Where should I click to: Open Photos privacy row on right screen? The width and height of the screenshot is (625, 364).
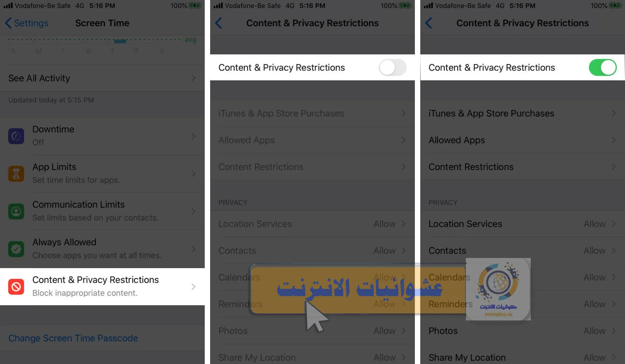pyautogui.click(x=523, y=331)
